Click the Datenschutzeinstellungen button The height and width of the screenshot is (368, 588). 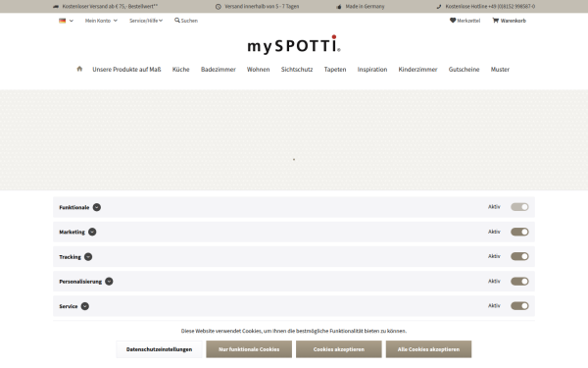pyautogui.click(x=159, y=349)
